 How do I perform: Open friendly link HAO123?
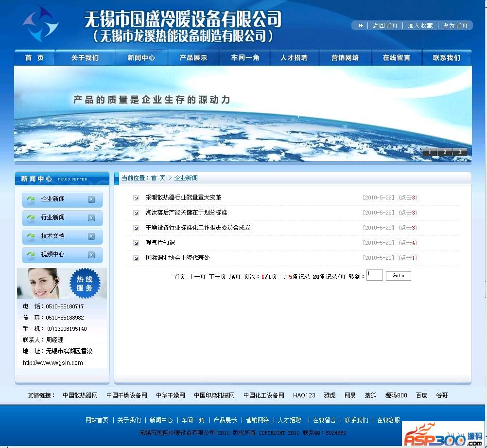click(x=304, y=395)
